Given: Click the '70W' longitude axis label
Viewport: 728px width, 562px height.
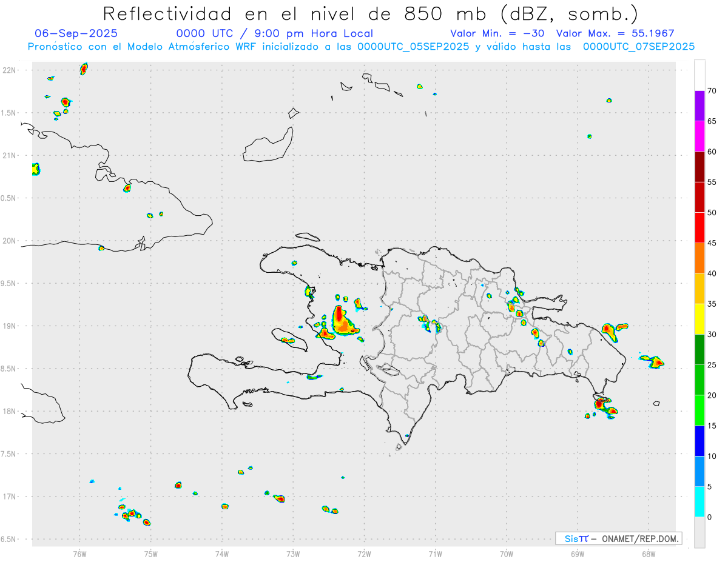Looking at the screenshot, I should [507, 554].
